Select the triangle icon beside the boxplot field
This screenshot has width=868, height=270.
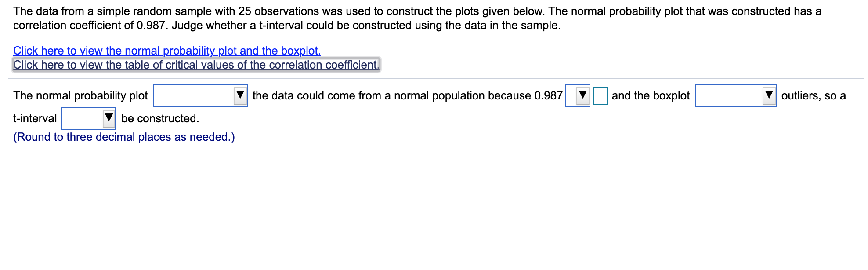tap(768, 96)
